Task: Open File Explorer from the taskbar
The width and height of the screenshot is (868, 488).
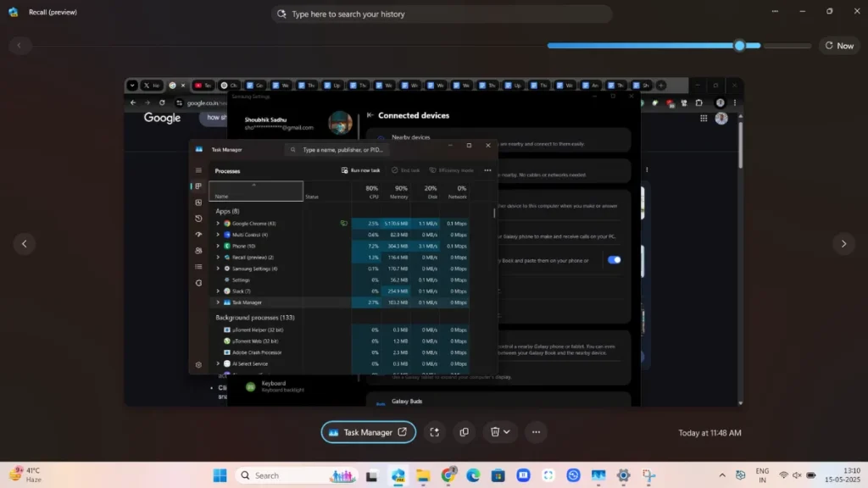Action: [x=423, y=475]
